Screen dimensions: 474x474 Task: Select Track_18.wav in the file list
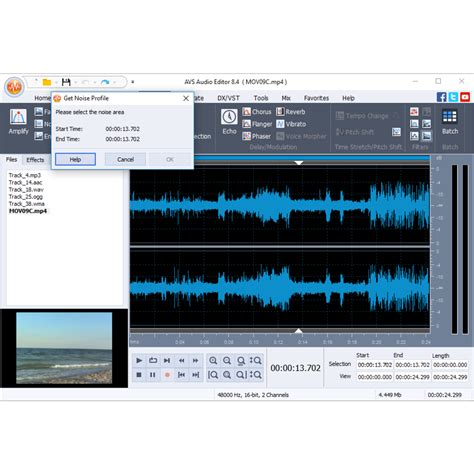[x=26, y=190]
